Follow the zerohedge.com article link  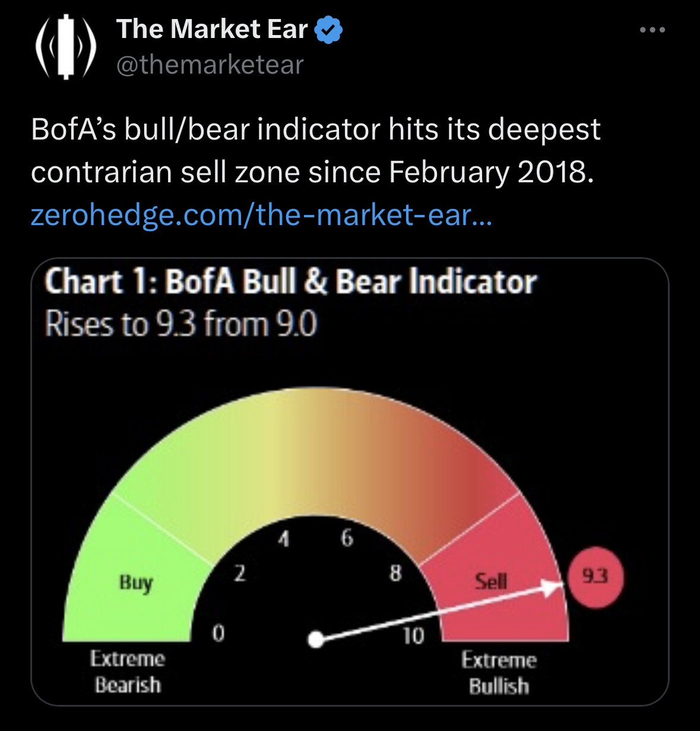coord(261,215)
